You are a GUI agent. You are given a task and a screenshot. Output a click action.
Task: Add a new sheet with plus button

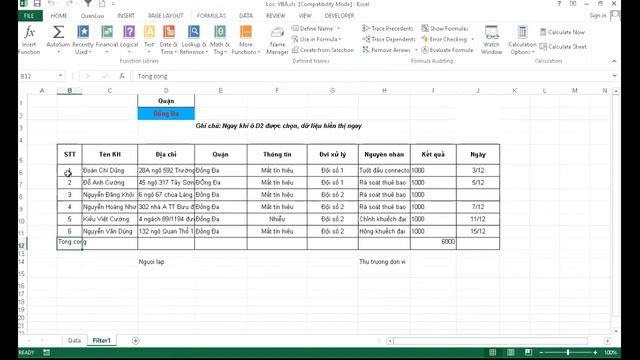pos(136,340)
